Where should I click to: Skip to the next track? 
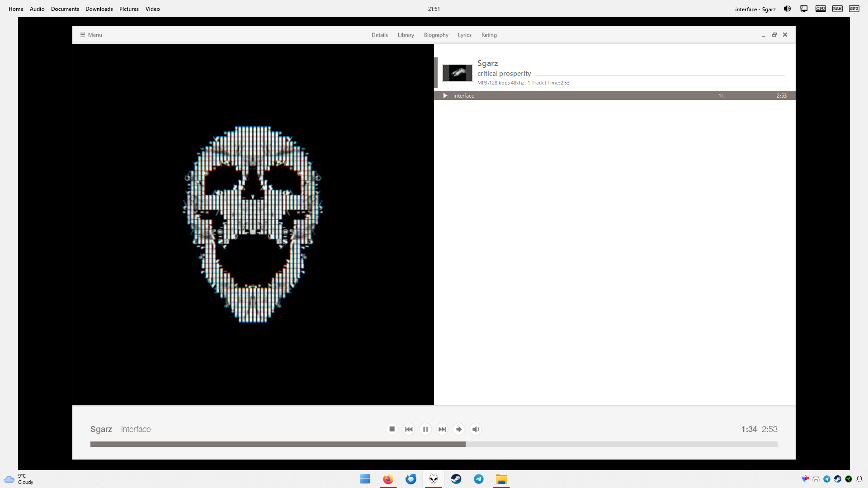point(442,429)
